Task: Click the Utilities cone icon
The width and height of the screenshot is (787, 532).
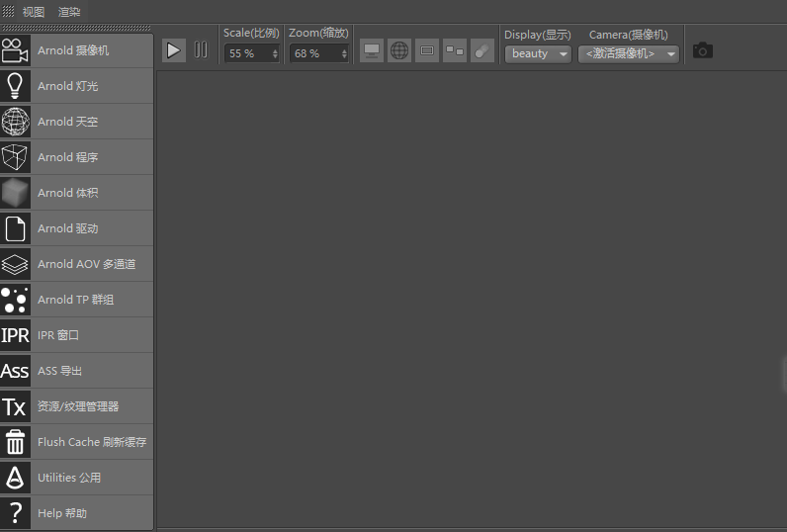Action: (x=15, y=478)
